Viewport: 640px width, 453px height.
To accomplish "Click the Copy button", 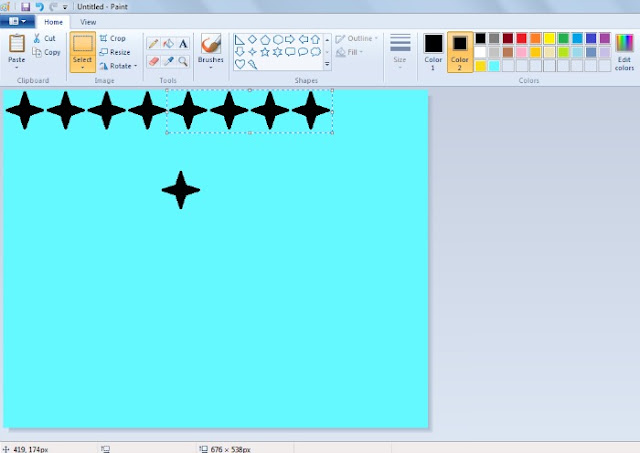I will click(x=46, y=52).
